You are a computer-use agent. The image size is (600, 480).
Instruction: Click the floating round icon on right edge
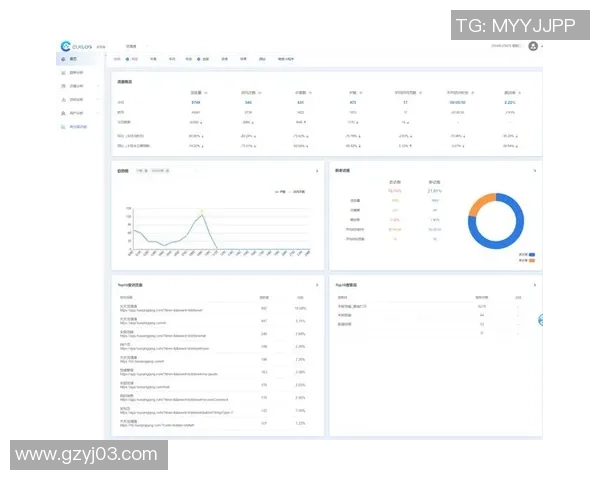pos(540,320)
